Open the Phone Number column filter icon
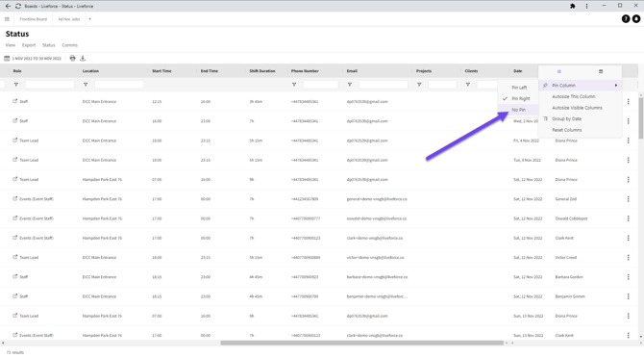The height and width of the screenshot is (358, 644). click(x=294, y=85)
